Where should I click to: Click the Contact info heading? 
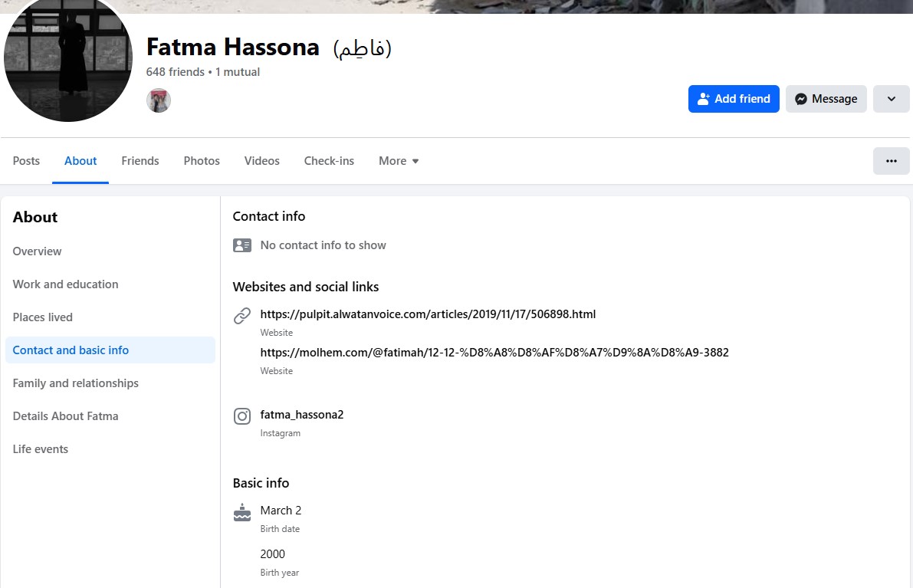click(x=269, y=216)
